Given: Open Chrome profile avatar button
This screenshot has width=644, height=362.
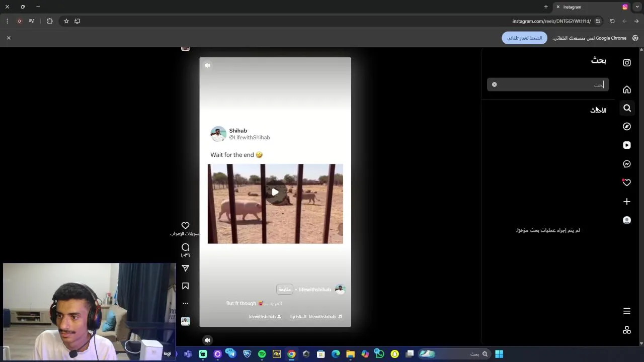Looking at the screenshot, I should [19, 21].
